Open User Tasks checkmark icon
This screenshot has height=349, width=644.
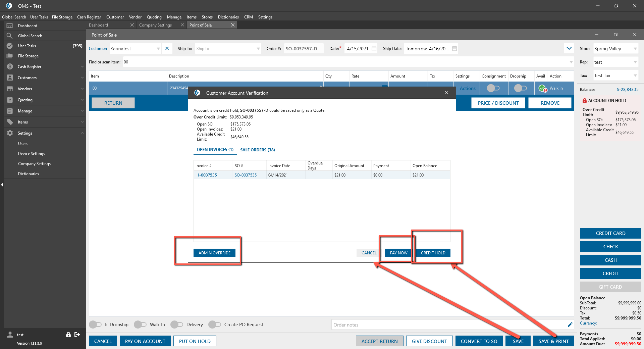pos(10,46)
